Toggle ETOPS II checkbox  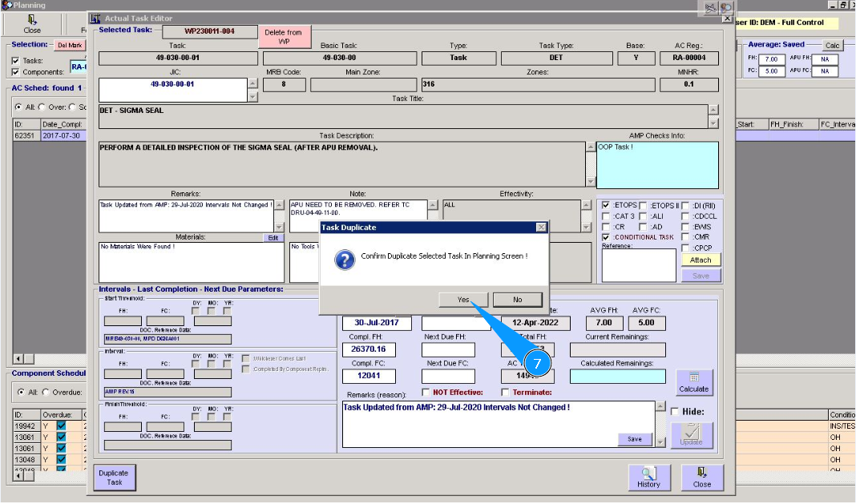coord(643,205)
